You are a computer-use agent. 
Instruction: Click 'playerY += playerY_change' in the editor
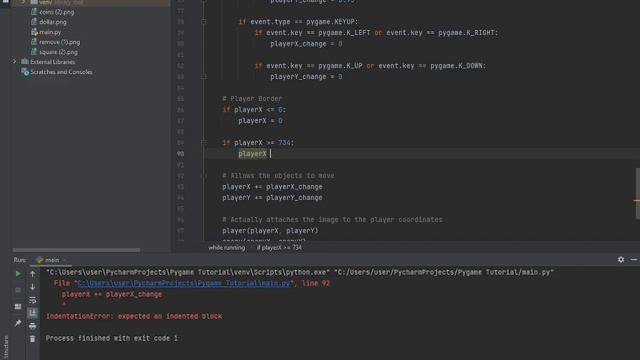tap(272, 198)
